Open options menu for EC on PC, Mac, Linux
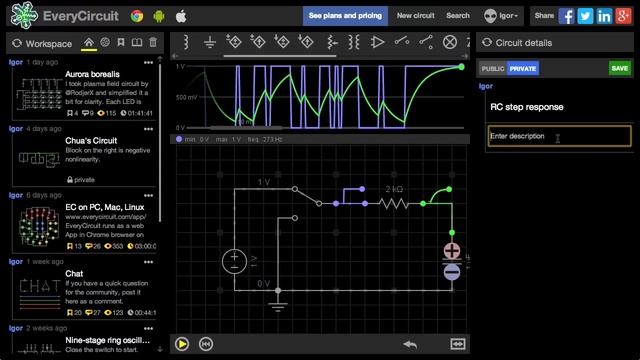 pyautogui.click(x=149, y=196)
